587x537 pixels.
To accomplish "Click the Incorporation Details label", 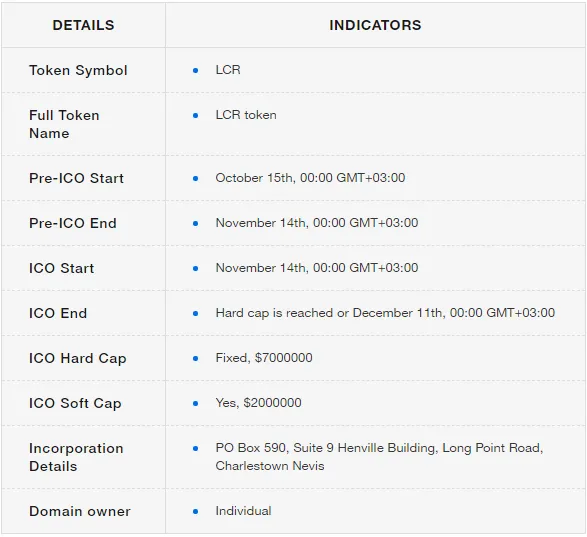I will 76,457.
